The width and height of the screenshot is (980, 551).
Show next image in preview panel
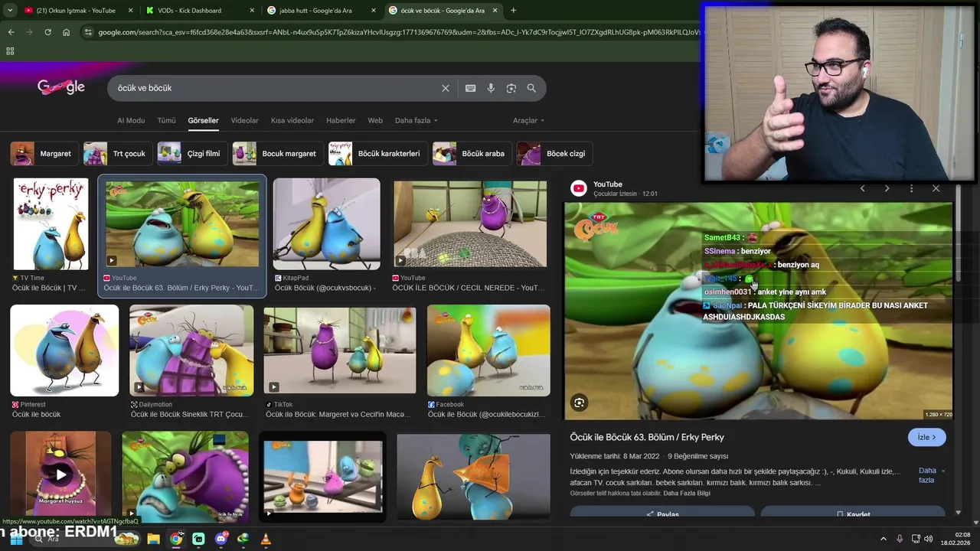pyautogui.click(x=887, y=188)
